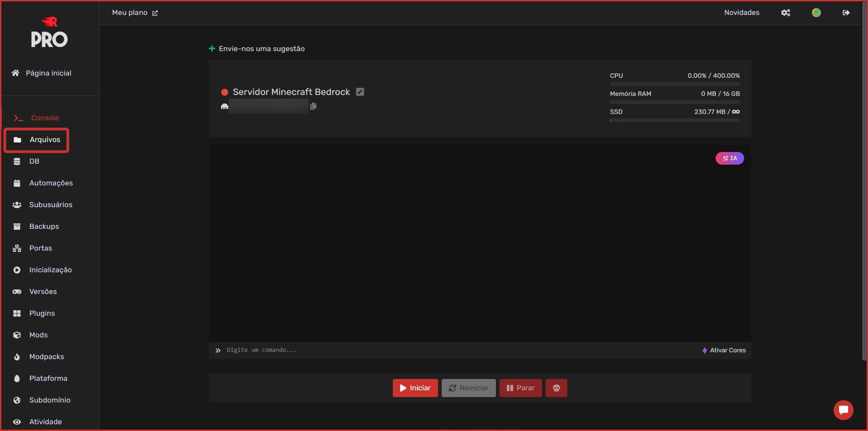The image size is (868, 431).
Task: Click the Backups archive icon
Action: [x=17, y=227]
